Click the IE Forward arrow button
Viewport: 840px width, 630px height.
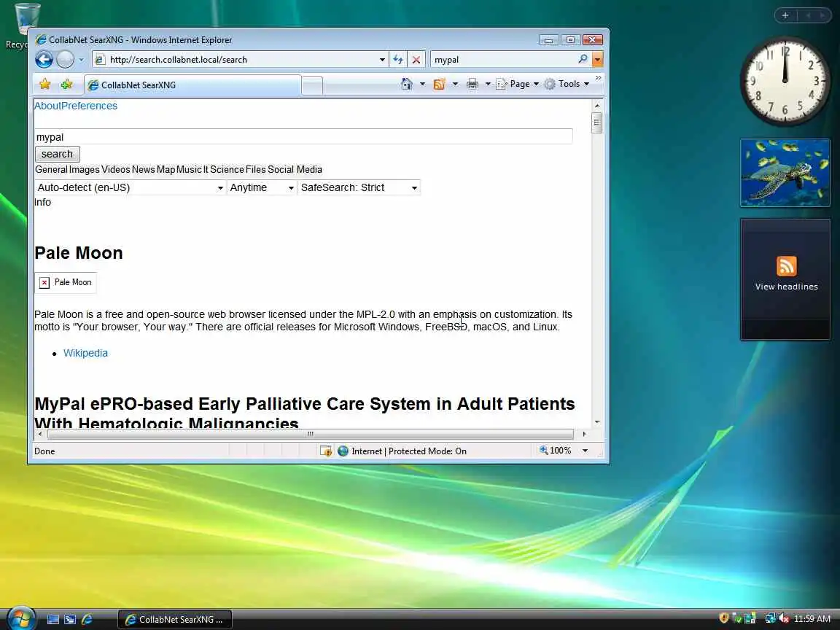click(x=65, y=60)
